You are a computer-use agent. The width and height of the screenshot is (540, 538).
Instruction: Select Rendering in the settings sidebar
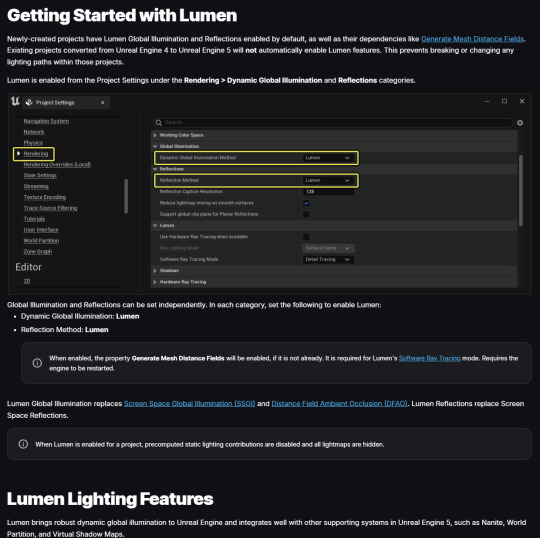tap(36, 154)
